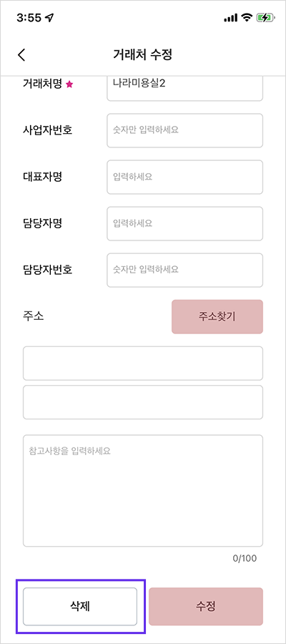Viewport: 286px width, 644px height.
Task: Click the 담당자명 input field
Action: point(184,223)
